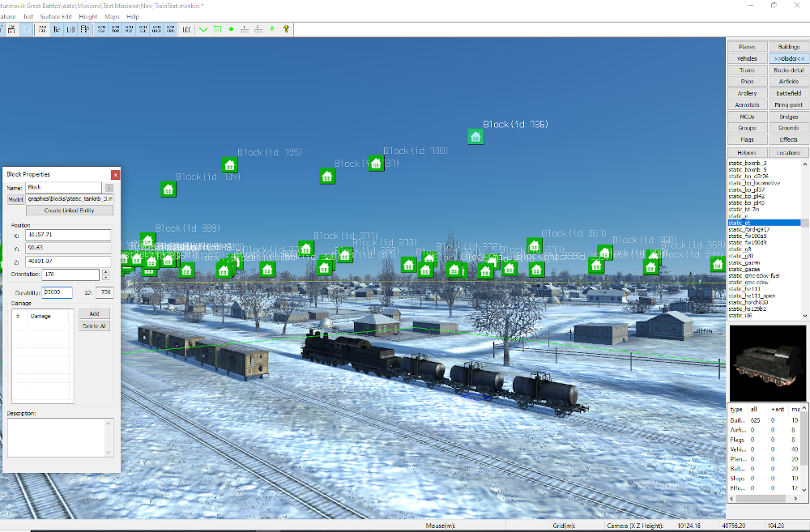Increase Orientation with stepper up arrow
810x532 pixels.
coord(106,272)
